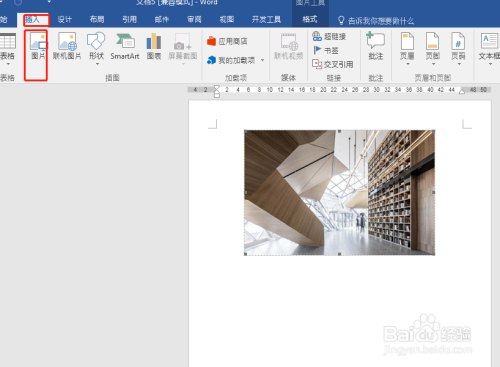Image resolution: width=500 pixels, height=367 pixels.
Task: Select the inserted library photo
Action: coord(339,193)
